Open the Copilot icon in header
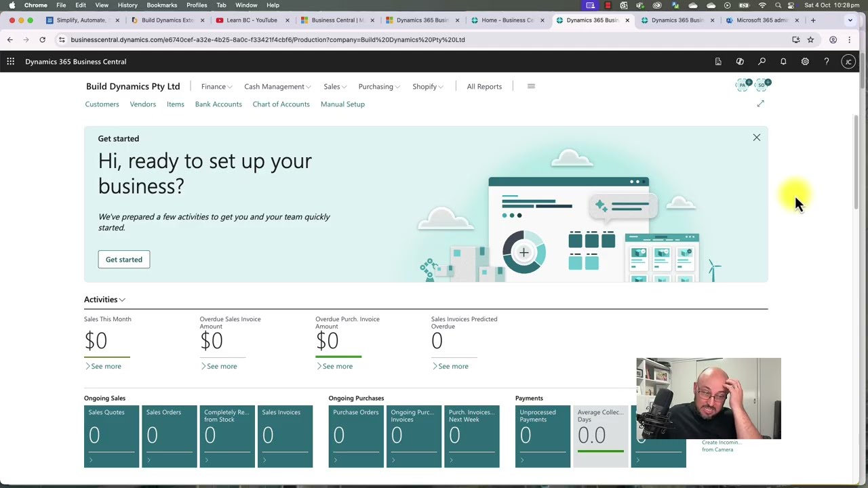This screenshot has width=868, height=488. [x=740, y=62]
